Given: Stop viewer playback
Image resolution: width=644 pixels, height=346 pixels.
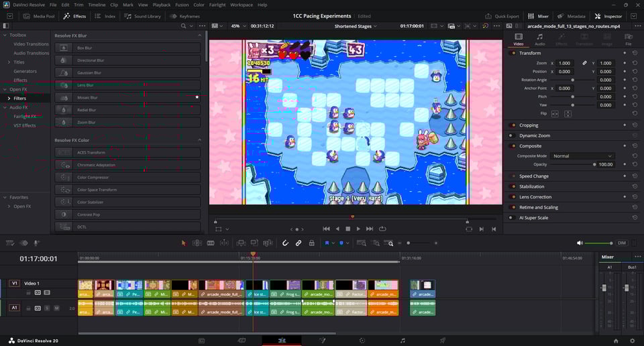Looking at the screenshot, I should click(x=348, y=229).
